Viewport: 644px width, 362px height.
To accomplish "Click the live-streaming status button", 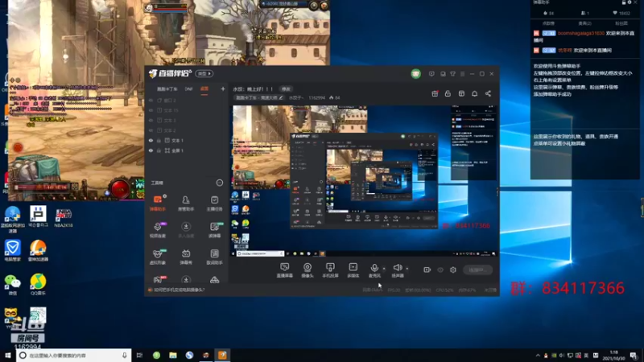I will pyautogui.click(x=477, y=270).
